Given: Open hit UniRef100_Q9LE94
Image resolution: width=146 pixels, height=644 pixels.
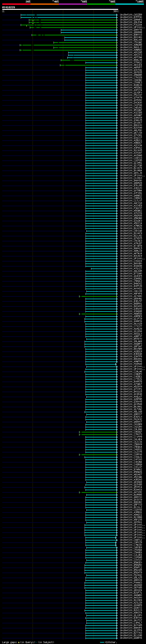Looking at the screenshot, I should coord(131,22).
